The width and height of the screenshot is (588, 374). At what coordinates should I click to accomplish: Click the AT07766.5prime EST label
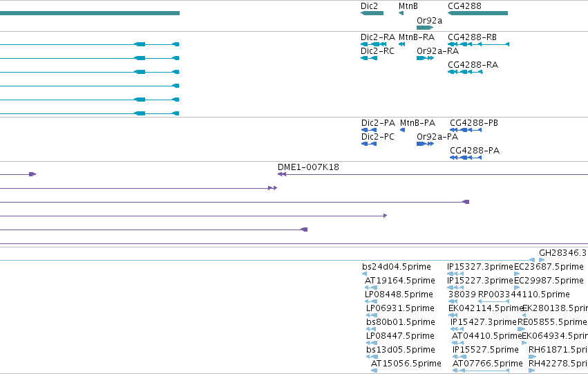coord(487,364)
